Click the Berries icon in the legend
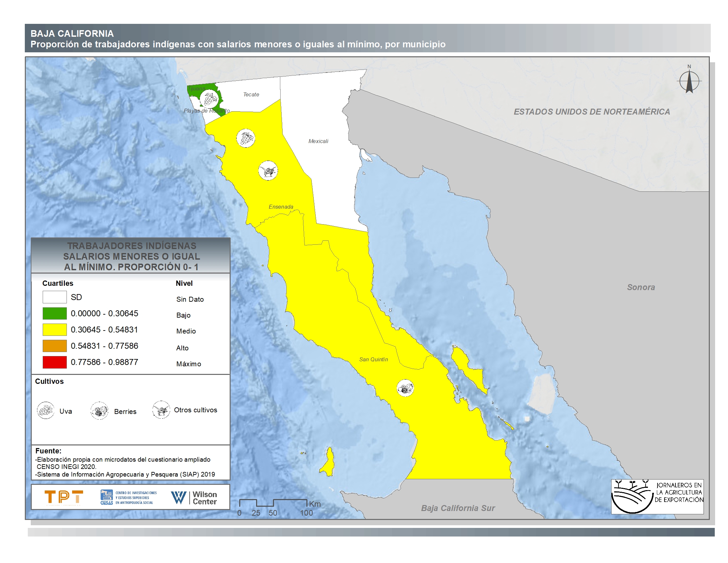Image resolution: width=728 pixels, height=563 pixels. pos(99,411)
